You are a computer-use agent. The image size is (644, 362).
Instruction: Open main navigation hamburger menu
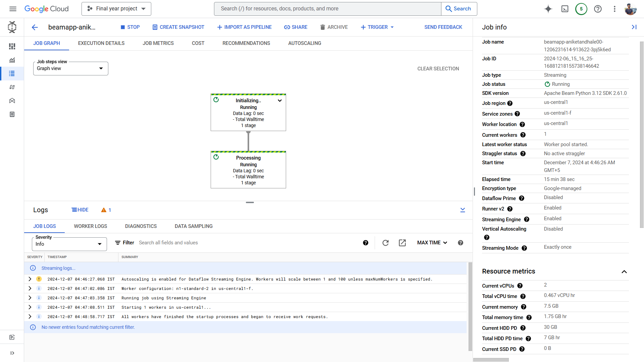tap(13, 9)
